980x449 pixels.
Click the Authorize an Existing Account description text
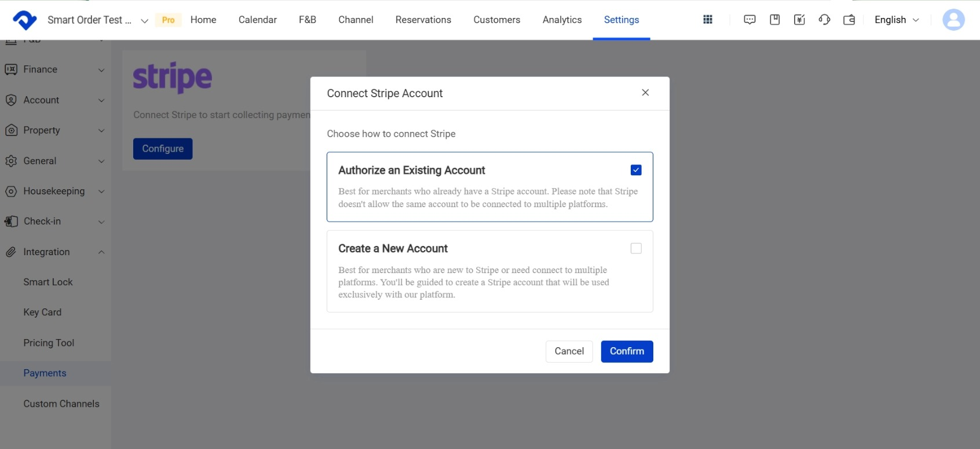coord(488,198)
